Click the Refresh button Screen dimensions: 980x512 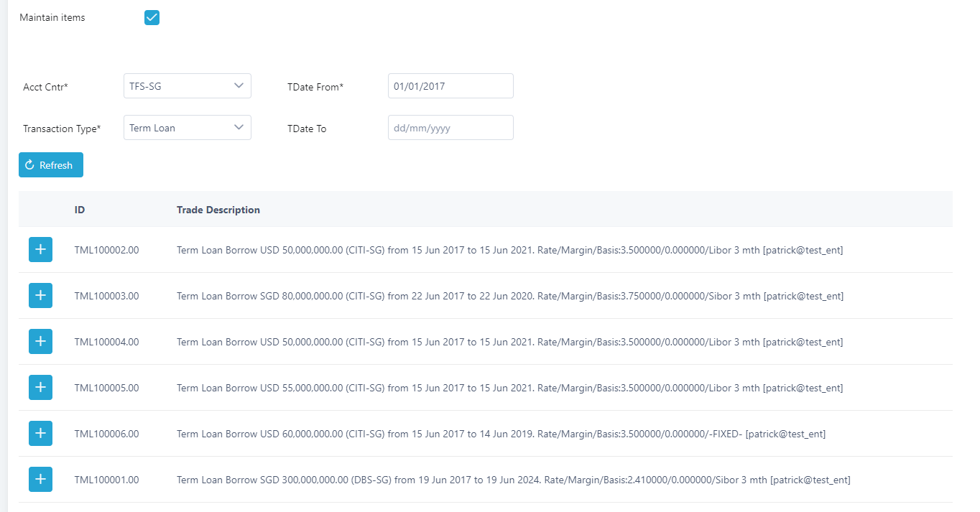pyautogui.click(x=50, y=165)
